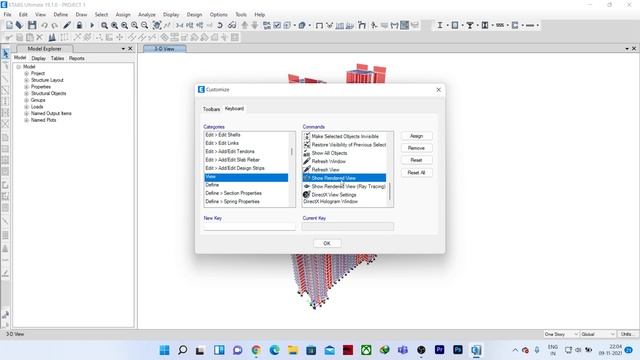Screen dimensions: 640x360
Task: Launch Google Chrome from taskbar
Action: coord(256,350)
